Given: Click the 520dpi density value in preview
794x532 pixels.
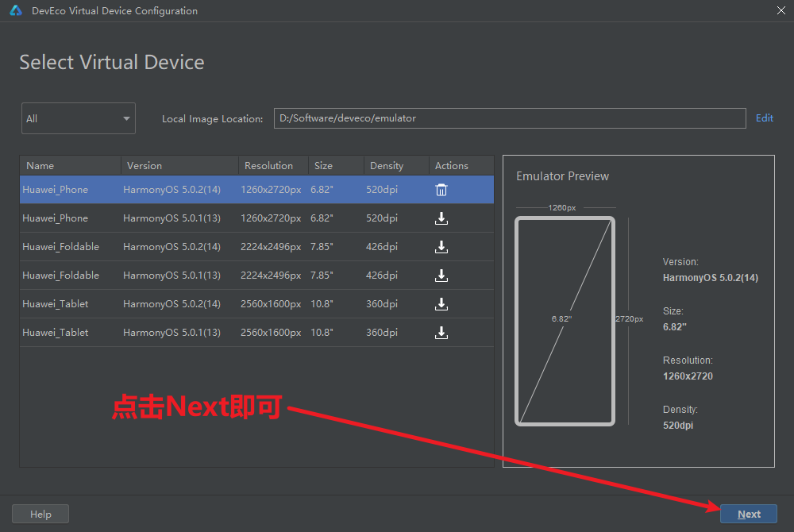Looking at the screenshot, I should tap(678, 425).
